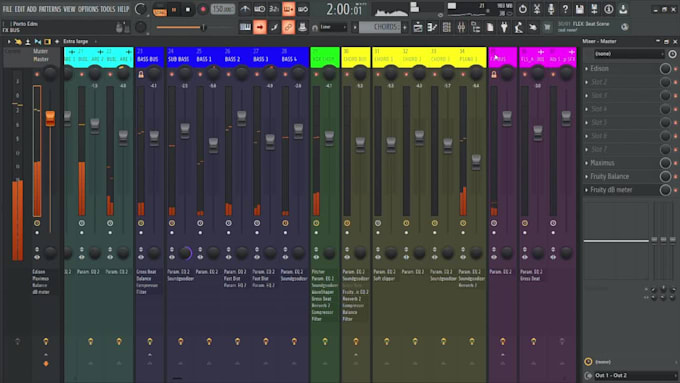Click the BASS BUS track volume fader
The height and width of the screenshot is (383, 680).
pos(154,138)
